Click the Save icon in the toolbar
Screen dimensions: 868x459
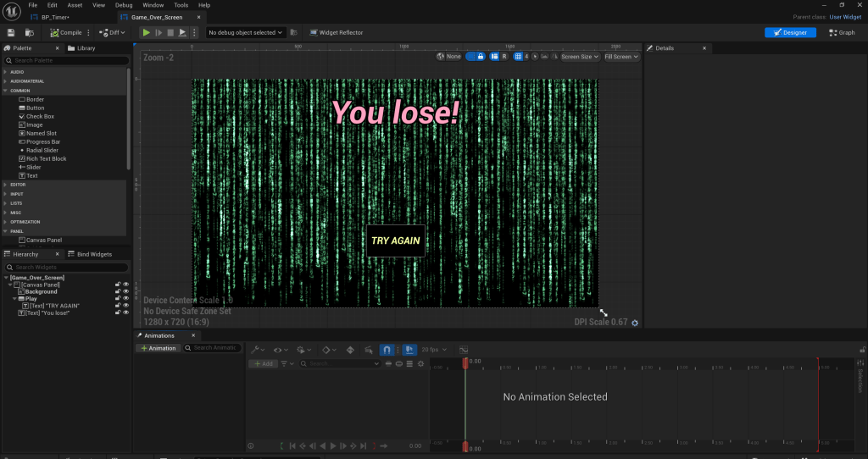[x=11, y=32]
